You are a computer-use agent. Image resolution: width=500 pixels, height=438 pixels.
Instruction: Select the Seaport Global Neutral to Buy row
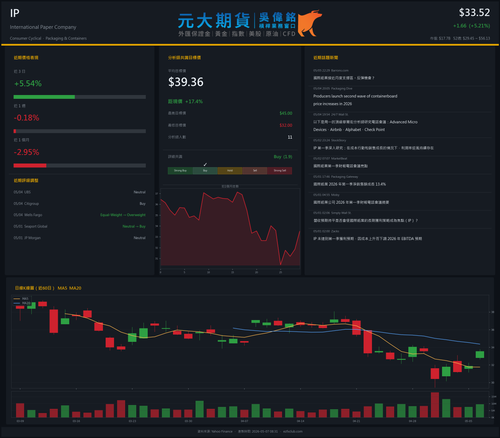click(80, 226)
